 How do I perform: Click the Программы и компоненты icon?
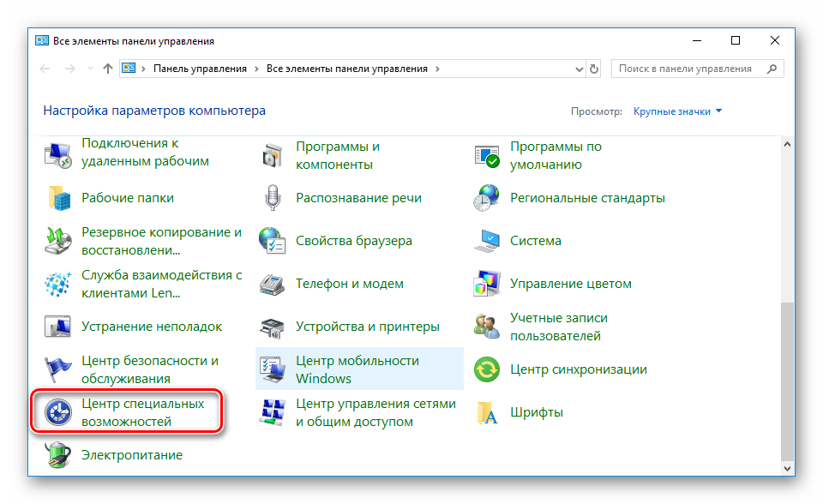tap(273, 155)
